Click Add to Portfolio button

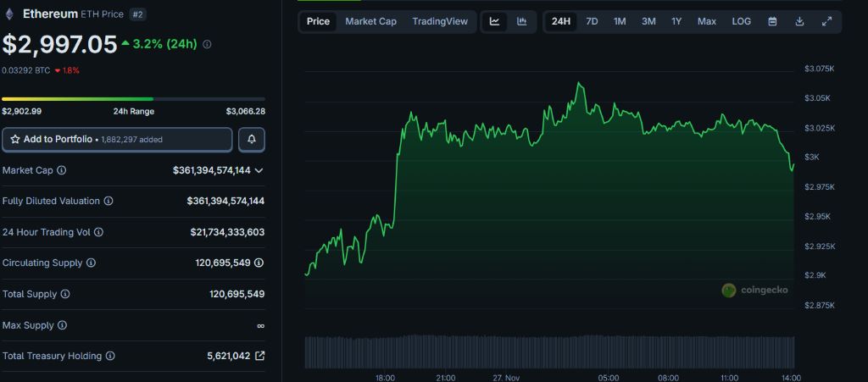tap(117, 139)
